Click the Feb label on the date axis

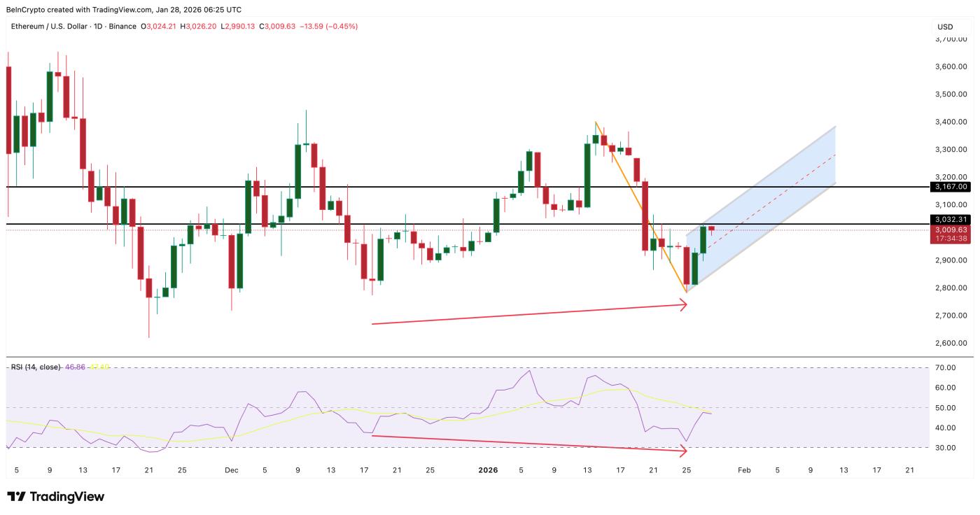(x=743, y=470)
